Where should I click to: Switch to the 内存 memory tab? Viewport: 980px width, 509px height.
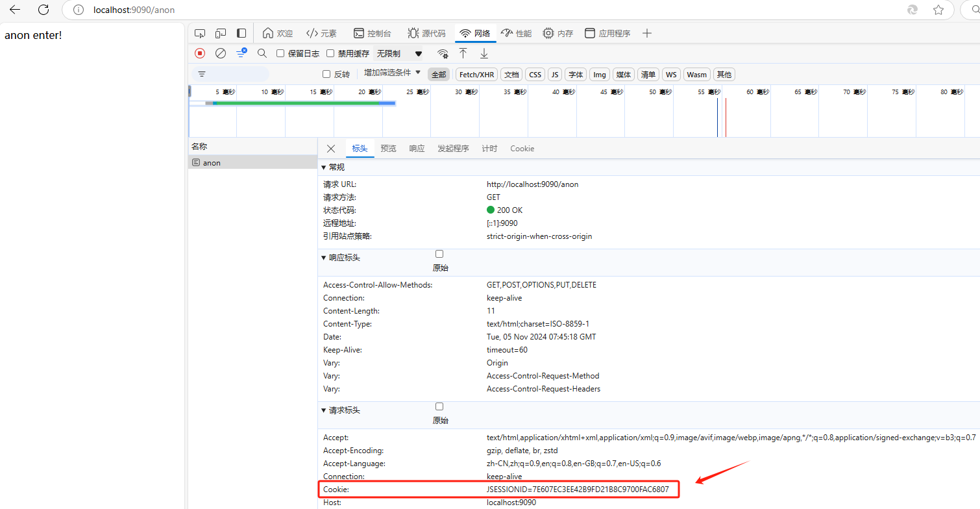coord(558,33)
